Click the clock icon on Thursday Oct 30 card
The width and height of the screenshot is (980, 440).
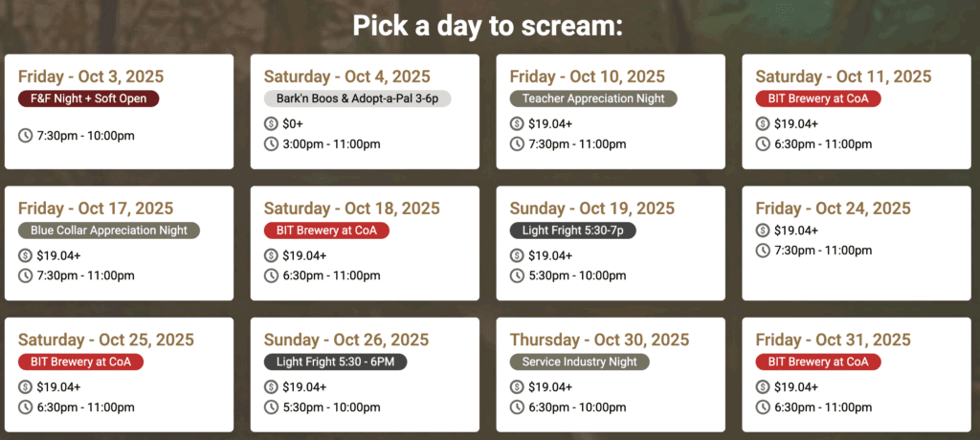pyautogui.click(x=518, y=407)
